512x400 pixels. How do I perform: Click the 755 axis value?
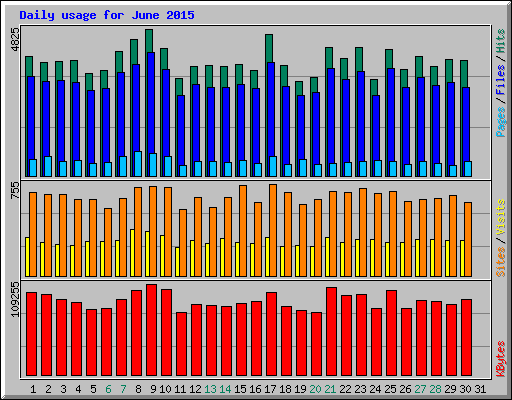(15, 190)
